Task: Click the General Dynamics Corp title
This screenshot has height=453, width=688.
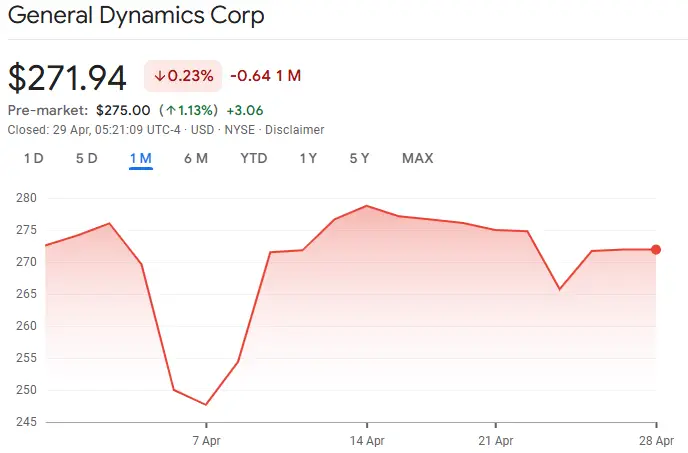Action: click(x=136, y=15)
